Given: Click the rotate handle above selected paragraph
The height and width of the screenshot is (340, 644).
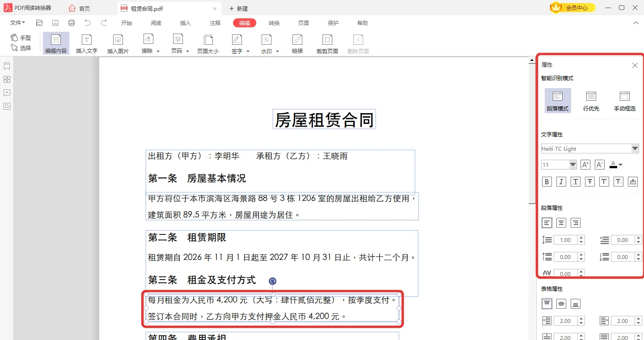Looking at the screenshot, I should click(x=272, y=281).
